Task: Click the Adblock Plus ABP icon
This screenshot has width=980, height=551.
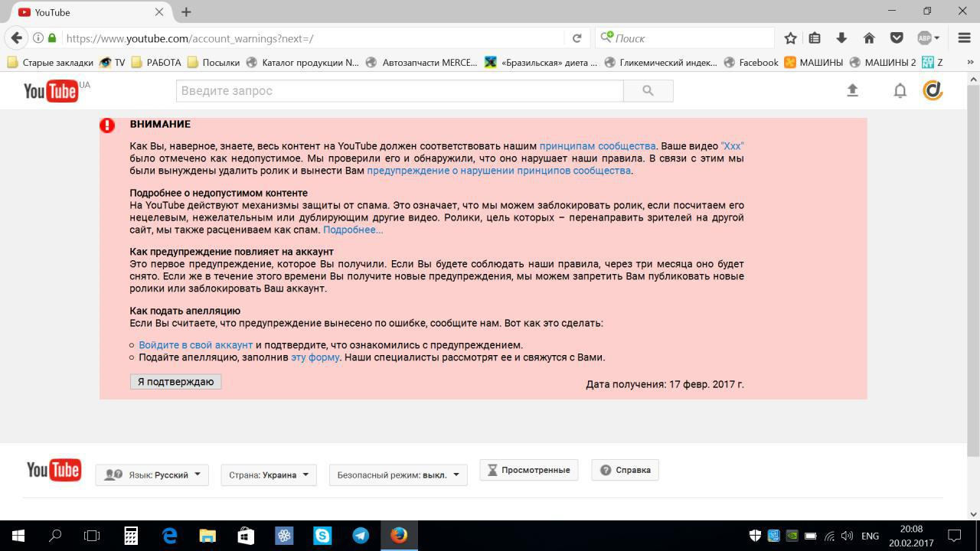Action: coord(924,37)
